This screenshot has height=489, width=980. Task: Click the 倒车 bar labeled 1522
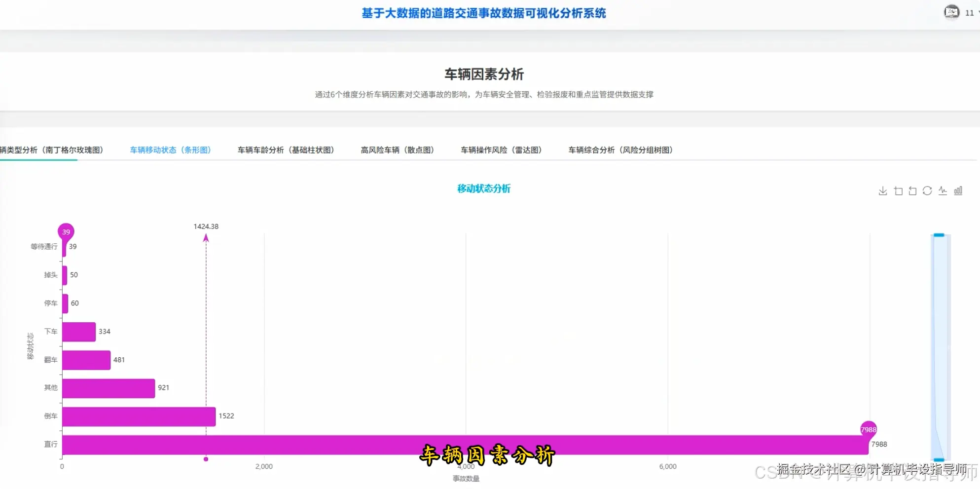138,415
